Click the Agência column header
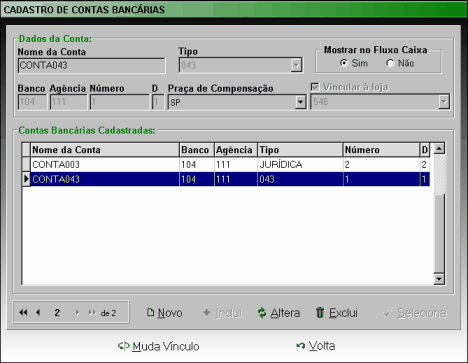Screen dimensions: 468x363 (236, 150)
